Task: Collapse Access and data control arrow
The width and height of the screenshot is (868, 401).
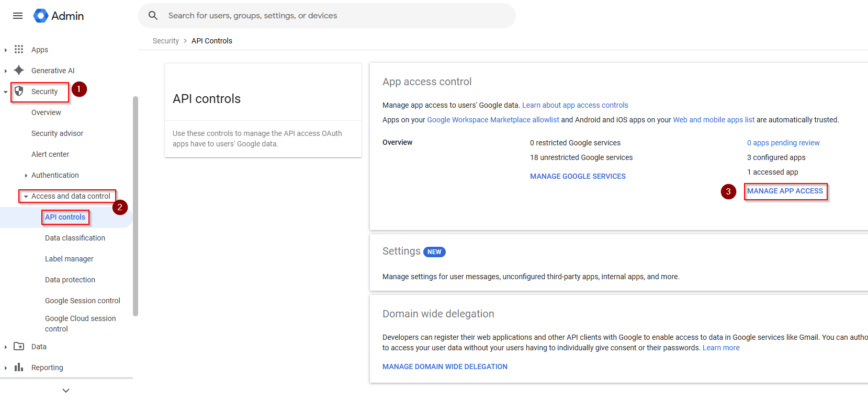Action: click(26, 197)
